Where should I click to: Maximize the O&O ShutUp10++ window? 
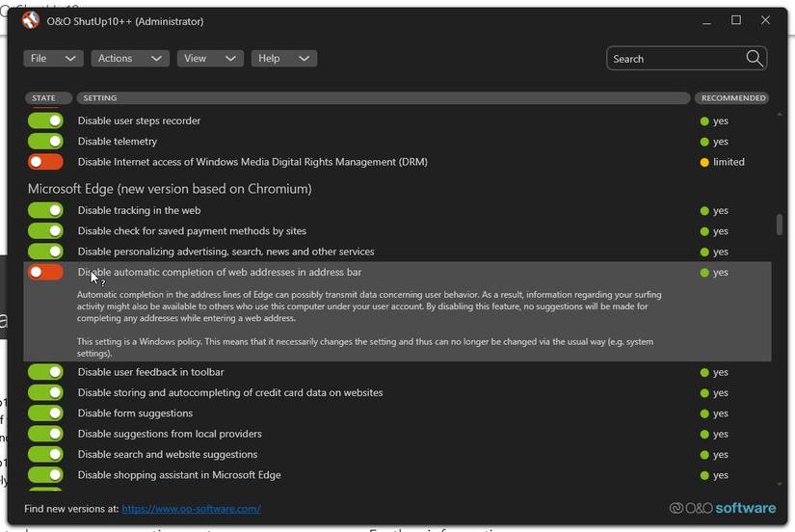pyautogui.click(x=736, y=20)
